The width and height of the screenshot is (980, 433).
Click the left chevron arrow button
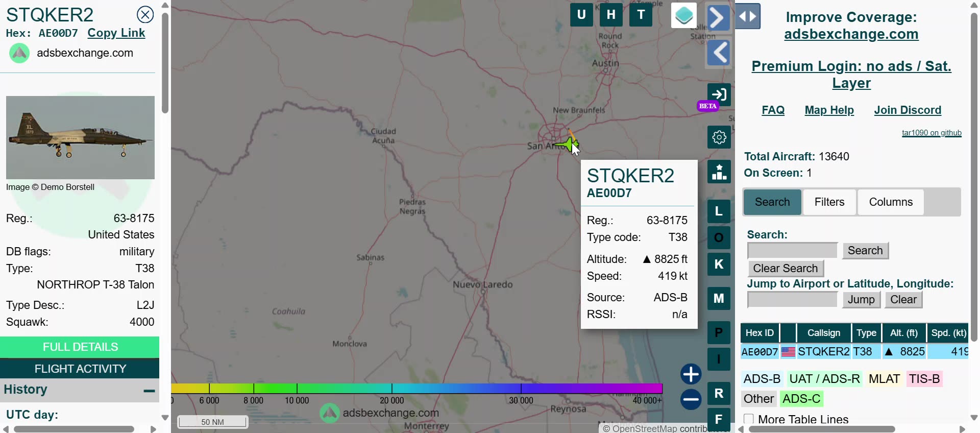[x=719, y=53]
